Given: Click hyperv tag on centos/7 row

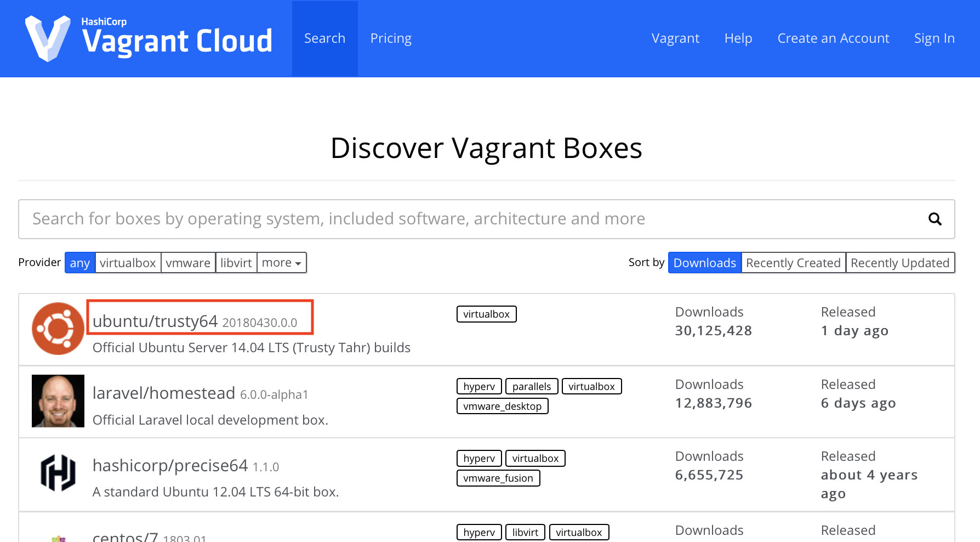Looking at the screenshot, I should pos(479,532).
